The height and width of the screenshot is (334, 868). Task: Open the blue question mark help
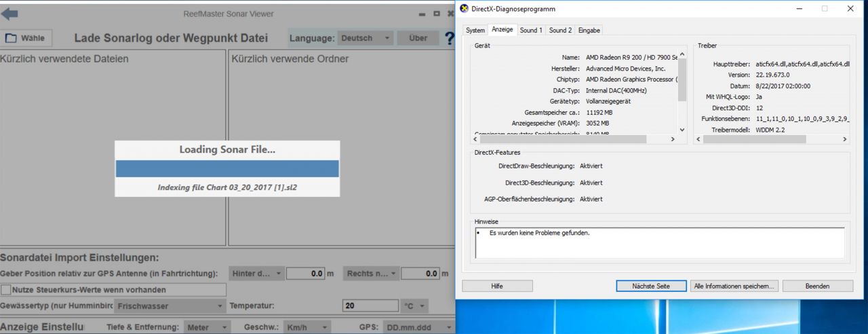(449, 39)
